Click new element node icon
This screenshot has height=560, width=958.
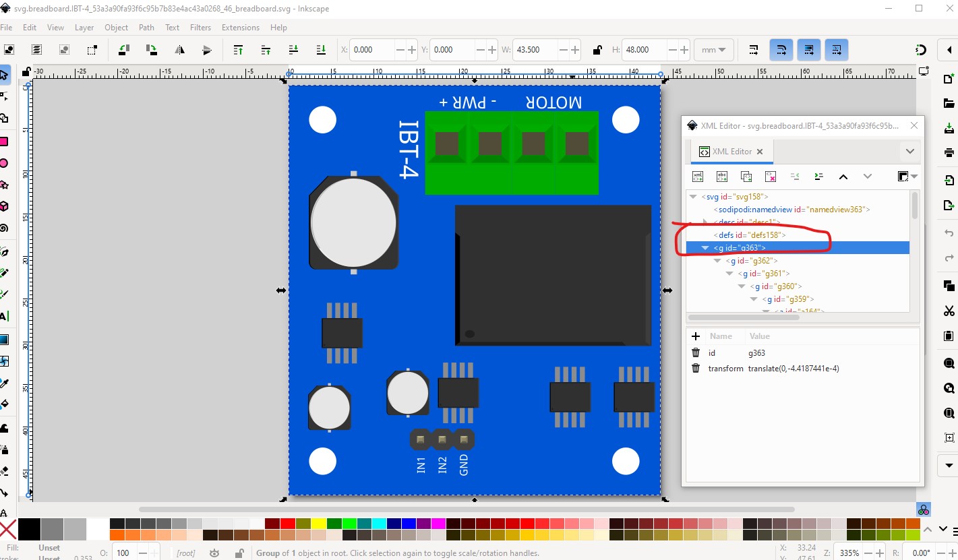tap(698, 177)
